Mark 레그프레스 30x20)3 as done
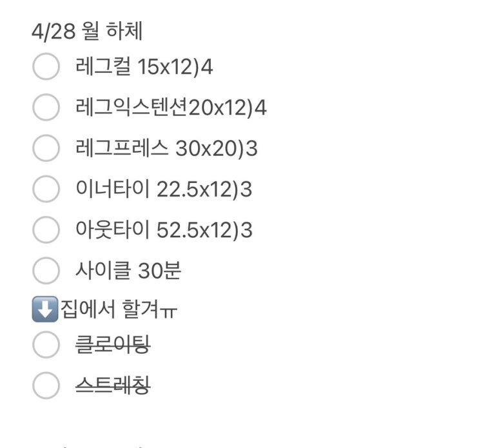Screen dimensions: 479x448 click(x=46, y=148)
